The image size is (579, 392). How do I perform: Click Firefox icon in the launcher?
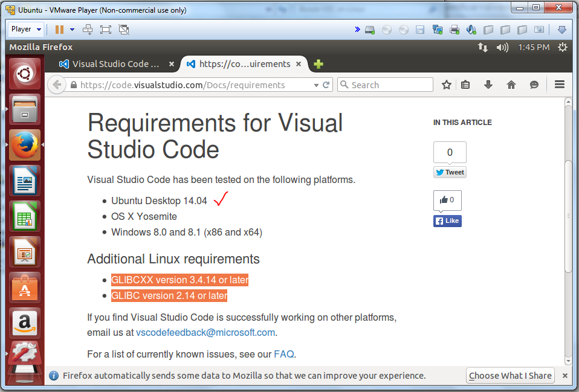pyautogui.click(x=25, y=145)
